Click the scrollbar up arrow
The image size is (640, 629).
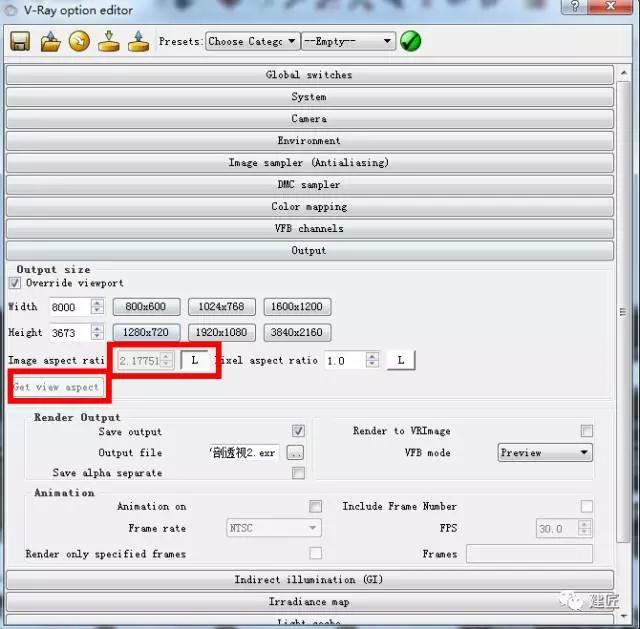[623, 73]
